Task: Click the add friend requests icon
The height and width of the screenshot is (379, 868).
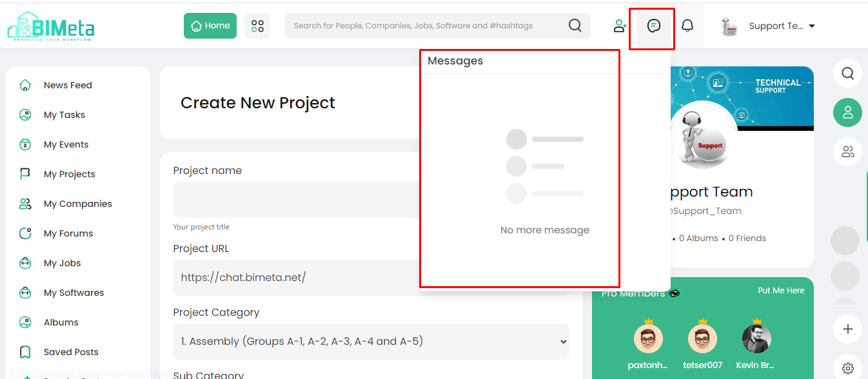Action: pos(620,26)
